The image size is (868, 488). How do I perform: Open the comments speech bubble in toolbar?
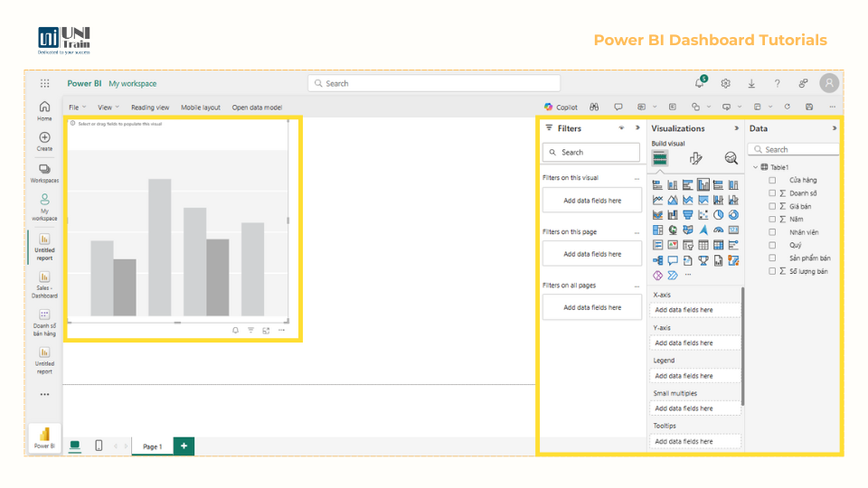point(618,107)
